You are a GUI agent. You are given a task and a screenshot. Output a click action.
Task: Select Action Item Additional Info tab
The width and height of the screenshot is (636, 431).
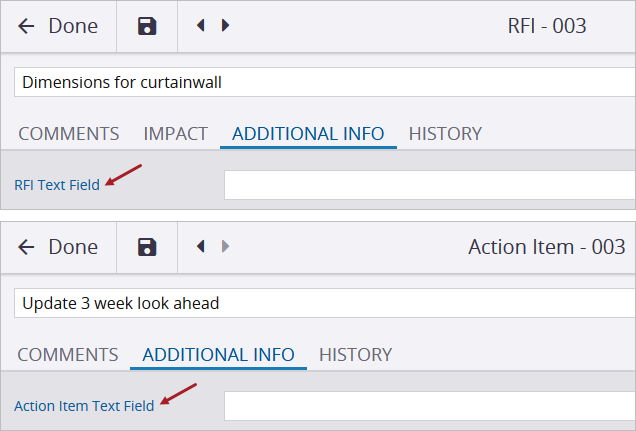tap(218, 354)
